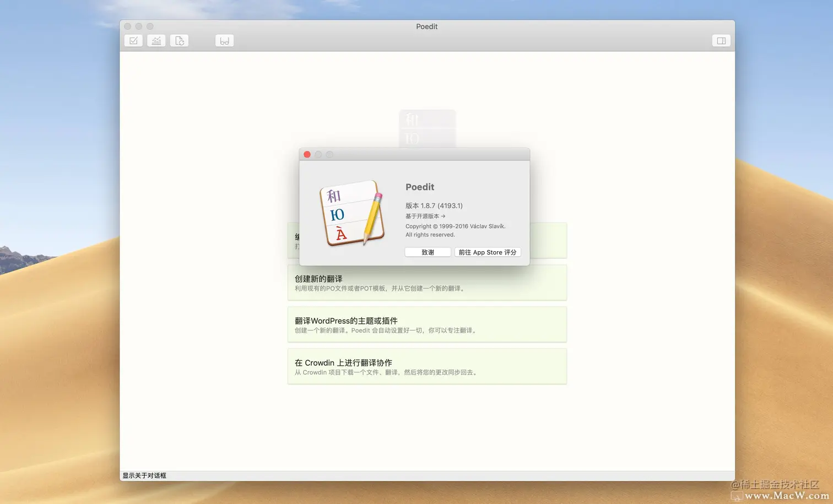Toggle the glasses review mode icon
Screen dimensions: 833x504
pyautogui.click(x=225, y=41)
